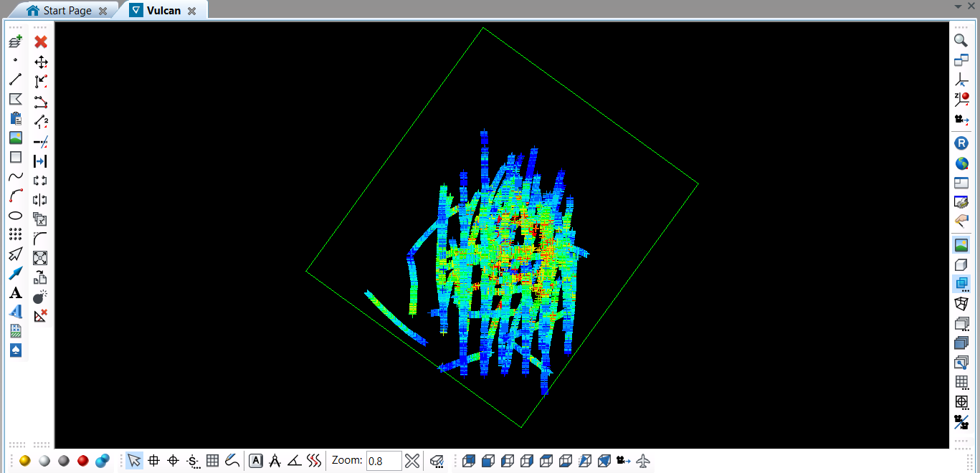Click the red X delete icon
The width and height of the screenshot is (980, 473).
click(x=41, y=42)
